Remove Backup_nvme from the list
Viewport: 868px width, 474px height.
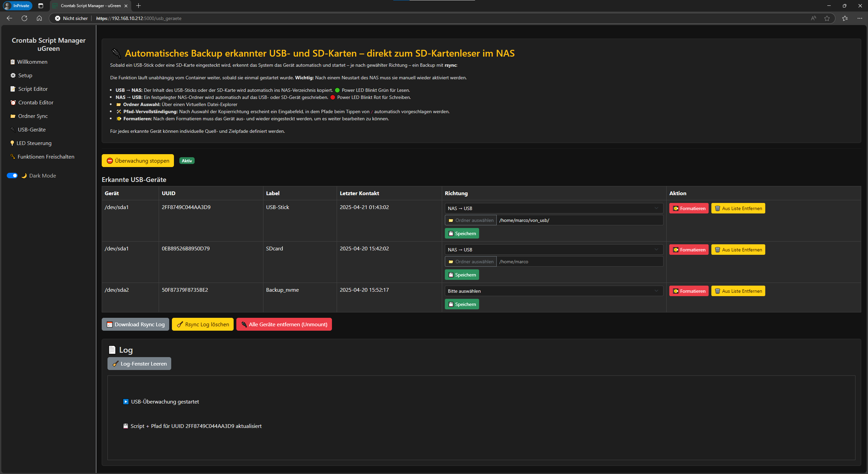click(x=738, y=291)
